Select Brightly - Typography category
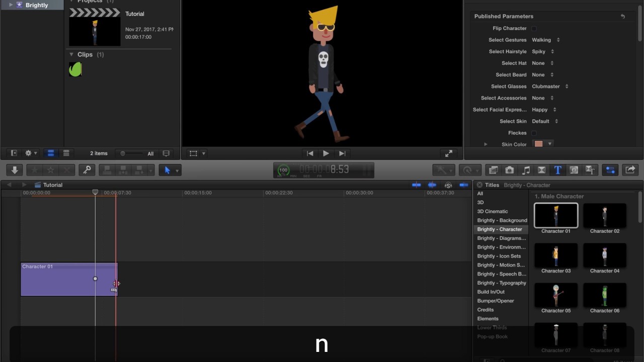This screenshot has width=644, height=362. [502, 283]
